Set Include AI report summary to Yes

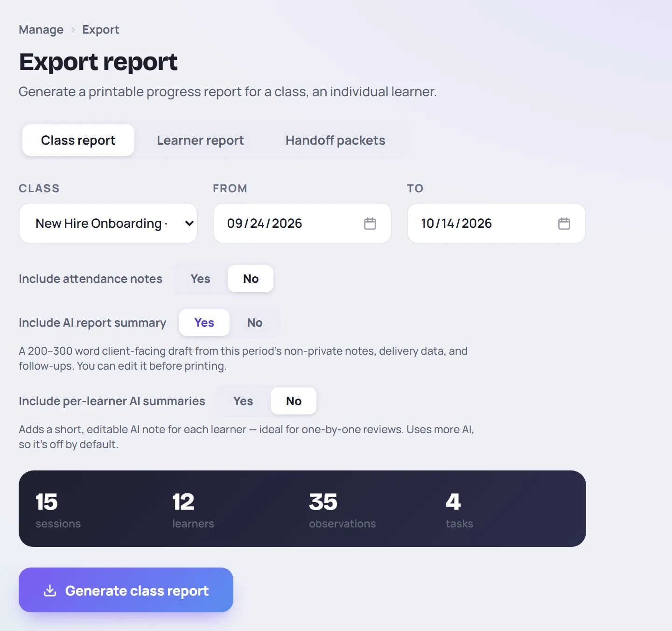[204, 323]
